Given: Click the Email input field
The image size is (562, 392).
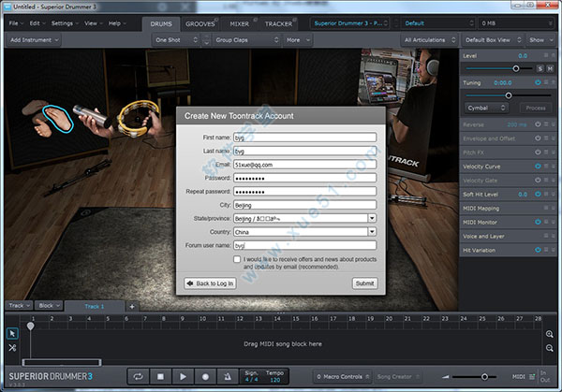Looking at the screenshot, I should [304, 165].
